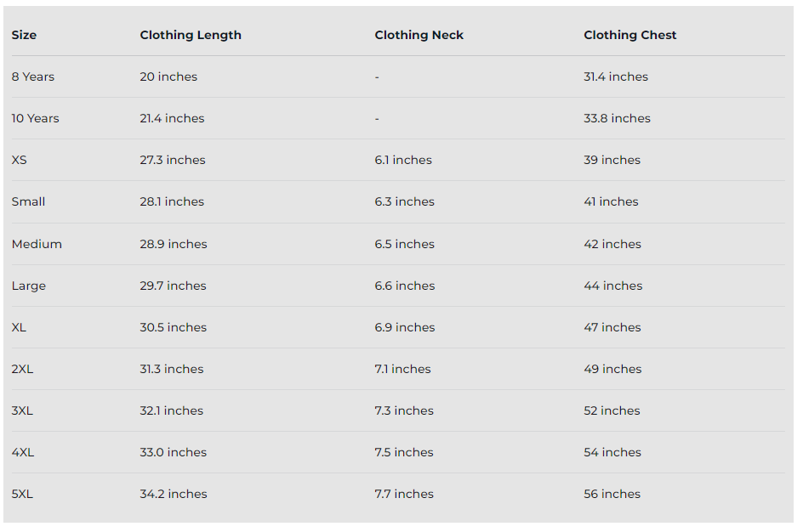Viewport: 803px width, 532px height.
Task: Click the Small size label
Action: (29, 201)
